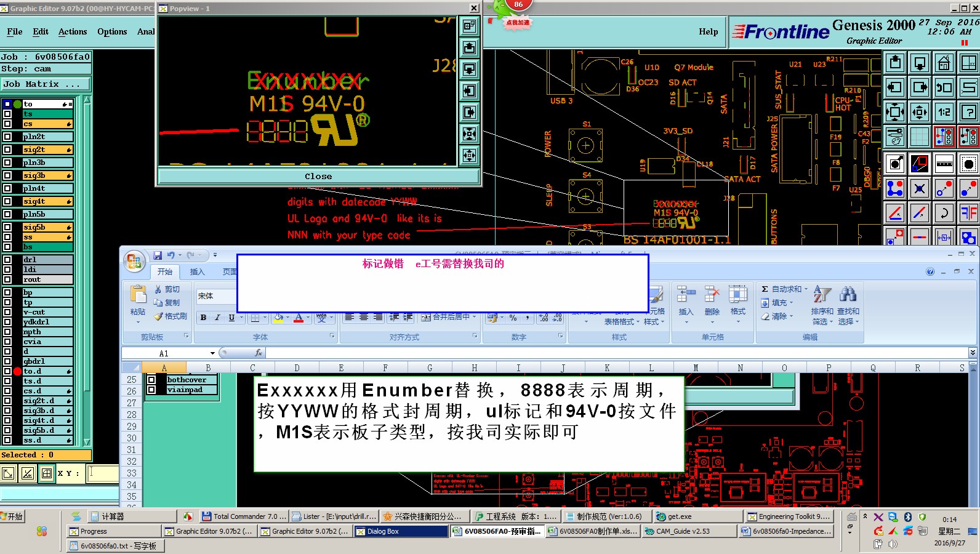Image resolution: width=980 pixels, height=554 pixels.
Task: Toggle the bothcover checkbox in spreadsheet image
Action: [151, 380]
